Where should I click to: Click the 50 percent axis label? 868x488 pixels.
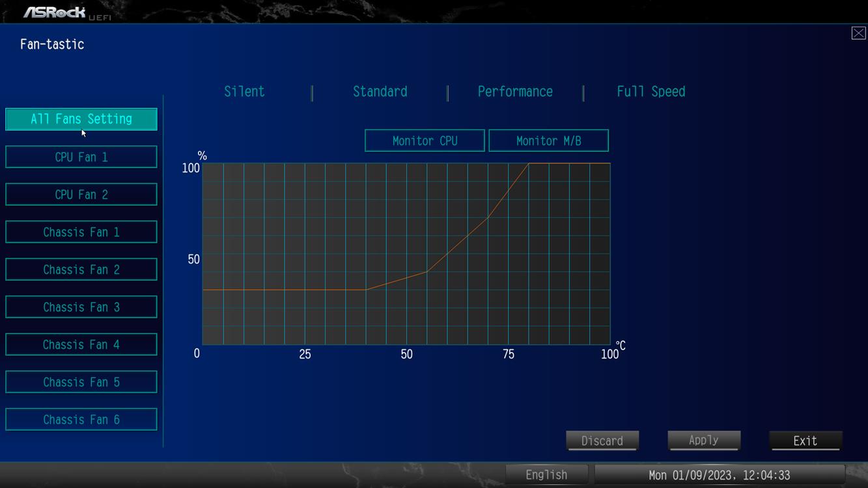point(193,260)
